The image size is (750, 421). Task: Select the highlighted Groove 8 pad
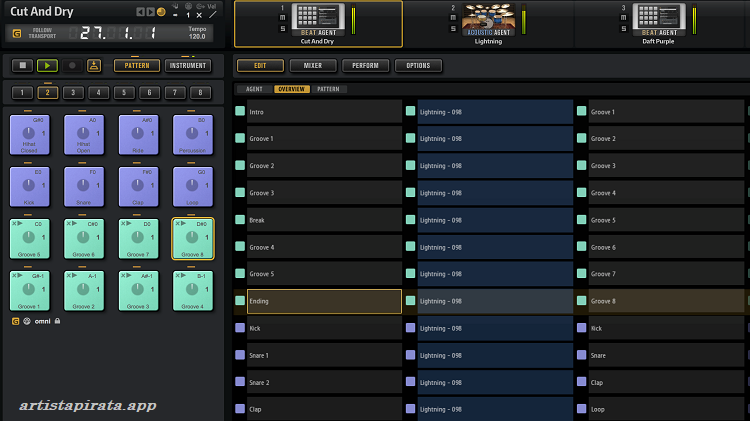(x=192, y=239)
